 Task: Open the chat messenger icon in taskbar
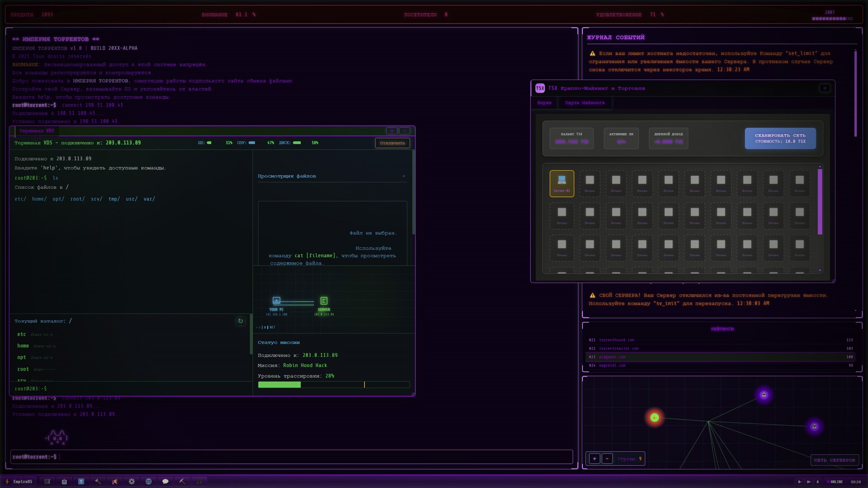pos(165,481)
